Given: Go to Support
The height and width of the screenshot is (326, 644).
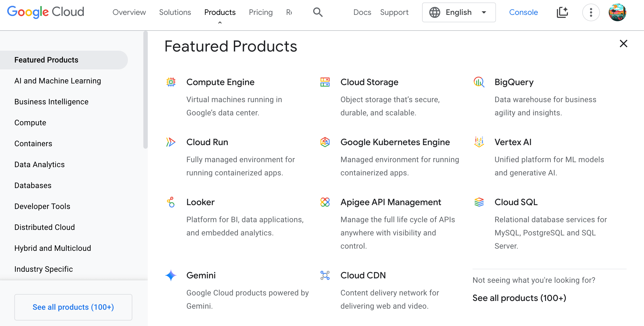Looking at the screenshot, I should tap(394, 12).
